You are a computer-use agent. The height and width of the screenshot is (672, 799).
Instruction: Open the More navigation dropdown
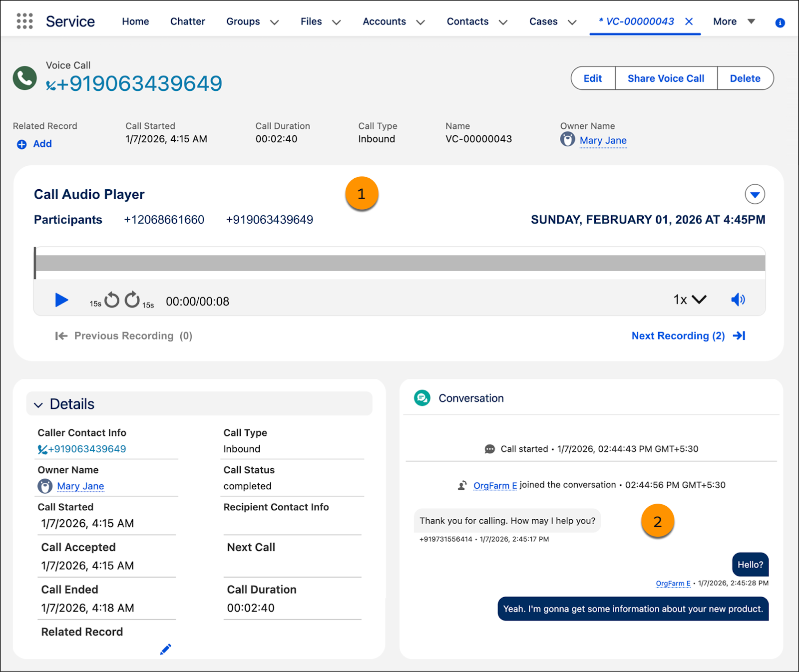(751, 21)
